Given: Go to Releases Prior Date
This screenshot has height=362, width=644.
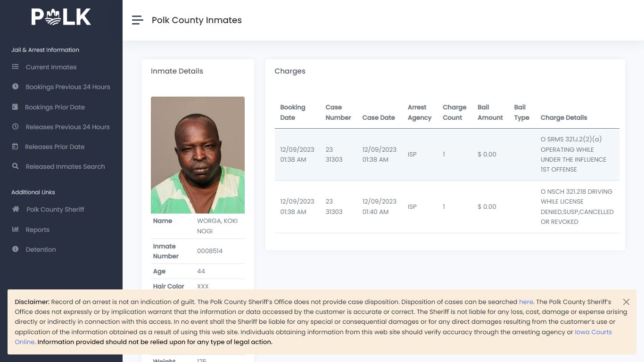Looking at the screenshot, I should click(x=55, y=147).
